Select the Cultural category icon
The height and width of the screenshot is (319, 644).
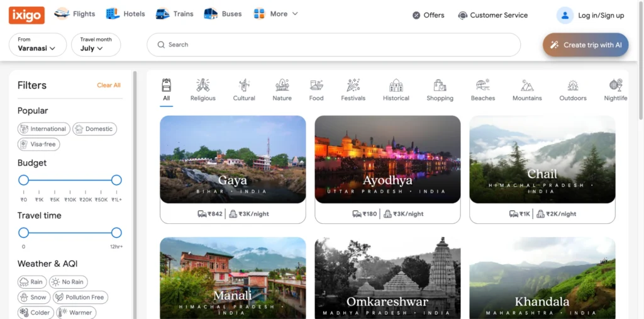pyautogui.click(x=244, y=85)
